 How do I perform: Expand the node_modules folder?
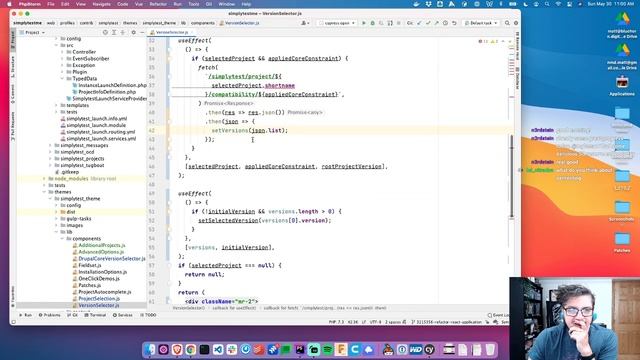click(x=44, y=178)
